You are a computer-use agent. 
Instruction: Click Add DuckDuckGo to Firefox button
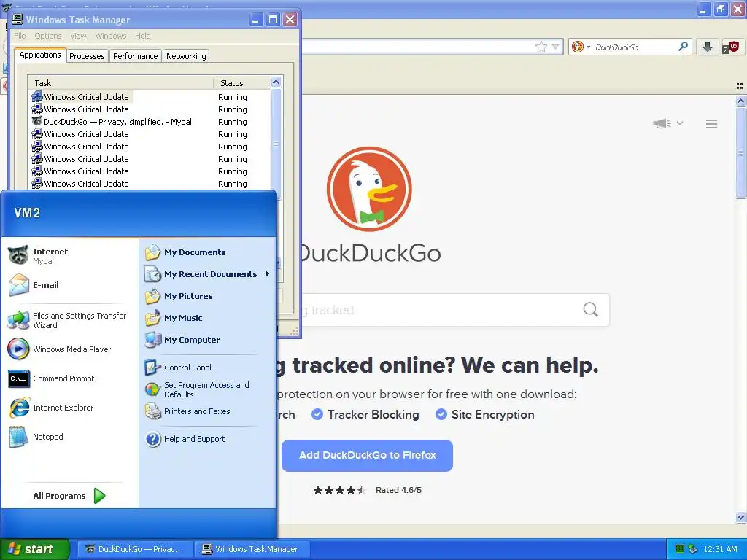pos(368,455)
